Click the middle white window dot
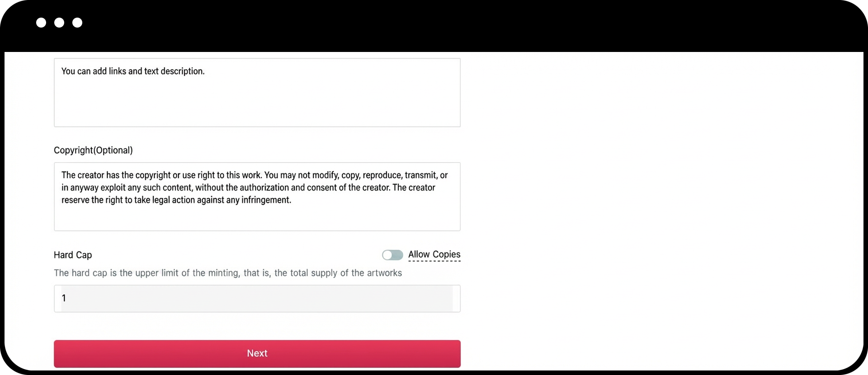Image resolution: width=868 pixels, height=375 pixels. tap(59, 23)
